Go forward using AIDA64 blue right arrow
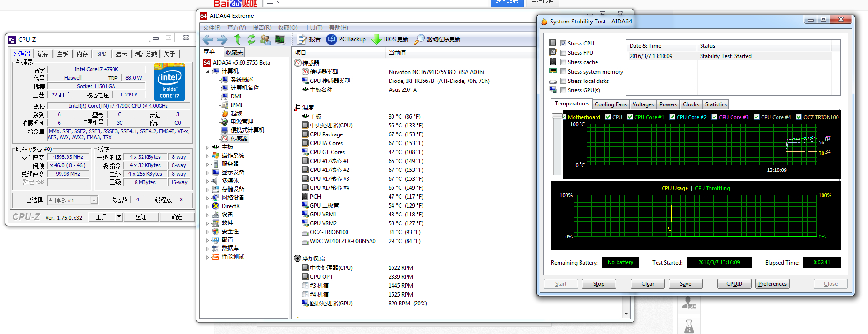 222,39
